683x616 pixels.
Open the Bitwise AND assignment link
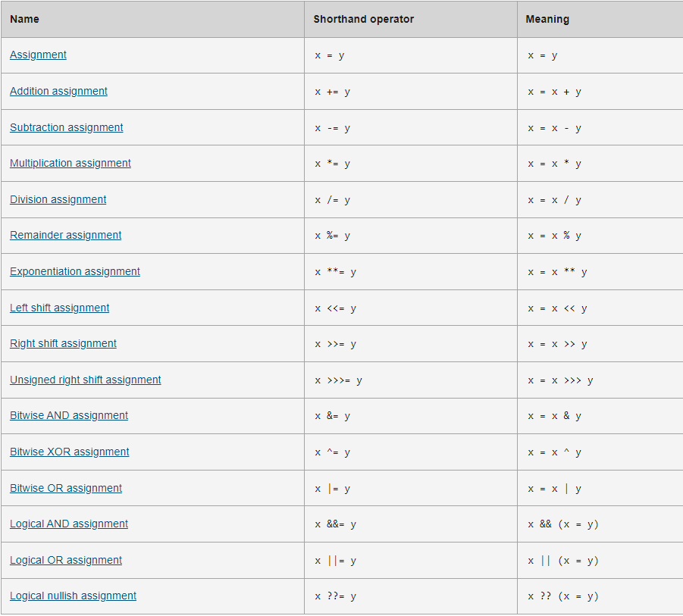click(x=69, y=415)
